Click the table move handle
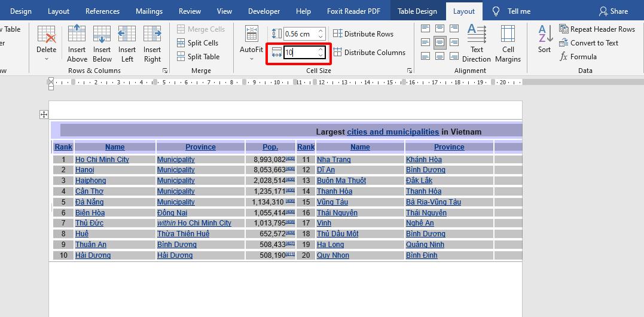The height and width of the screenshot is (317, 644). pyautogui.click(x=44, y=114)
